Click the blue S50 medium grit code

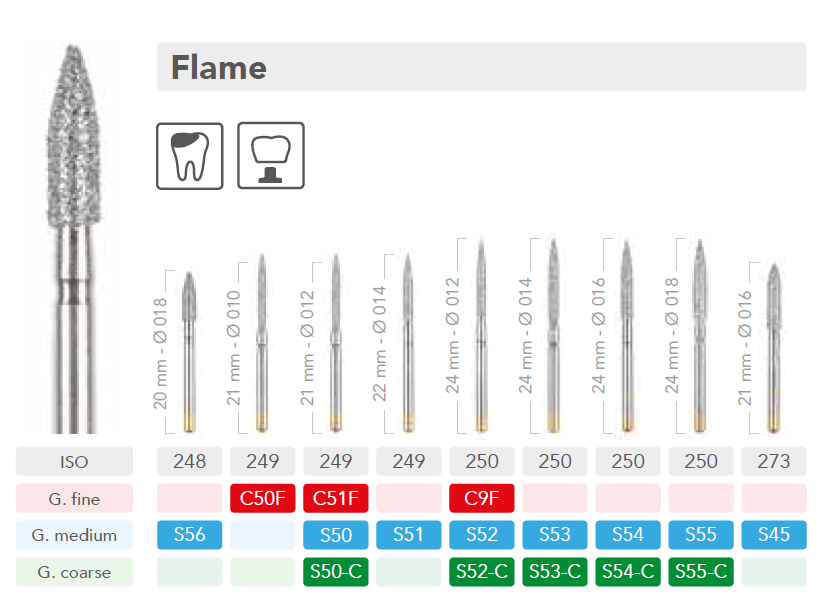pyautogui.click(x=336, y=535)
